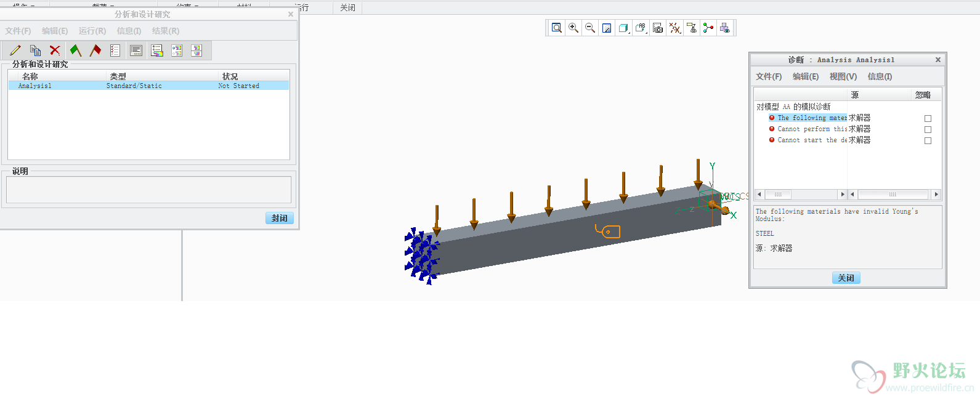The image size is (980, 399).
Task: Open the AB annotation display icon
Action: click(x=641, y=28)
